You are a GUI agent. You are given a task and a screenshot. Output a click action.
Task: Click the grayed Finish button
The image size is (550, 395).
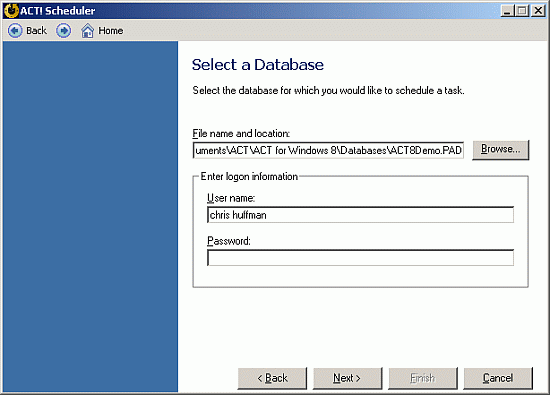[423, 379]
